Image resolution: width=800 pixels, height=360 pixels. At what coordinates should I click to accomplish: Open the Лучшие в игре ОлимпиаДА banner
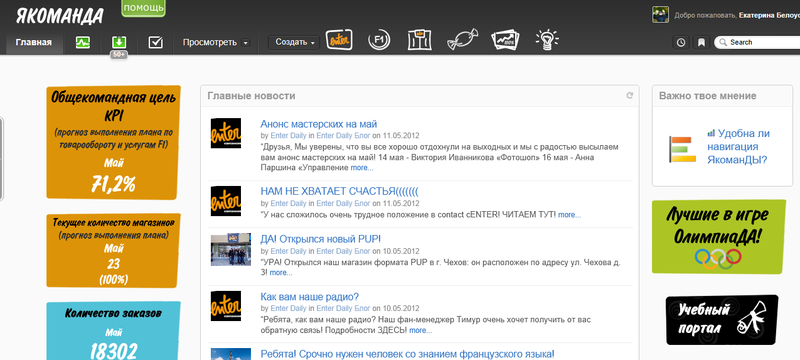(719, 237)
